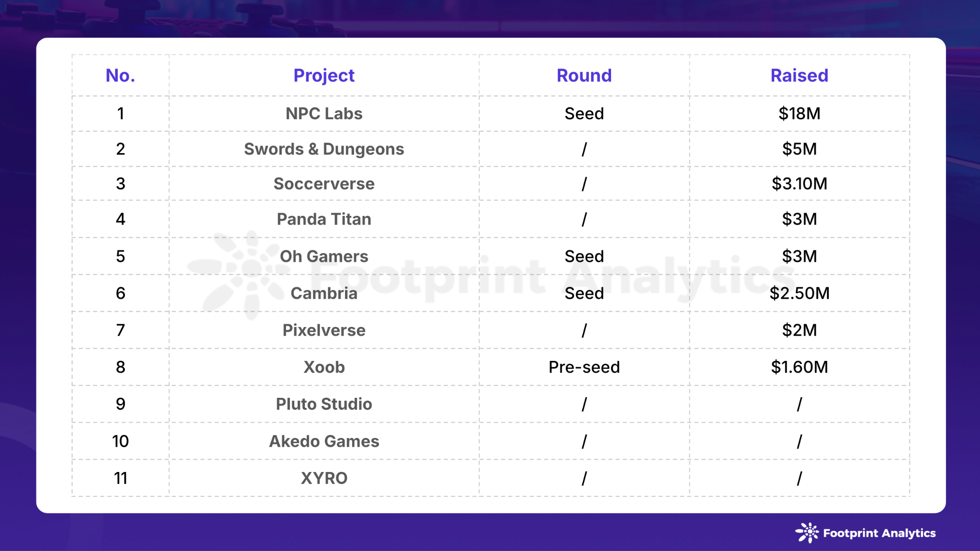Click the Footprint Analytics brand text
Image resolution: width=980 pixels, height=551 pixels.
pyautogui.click(x=879, y=533)
